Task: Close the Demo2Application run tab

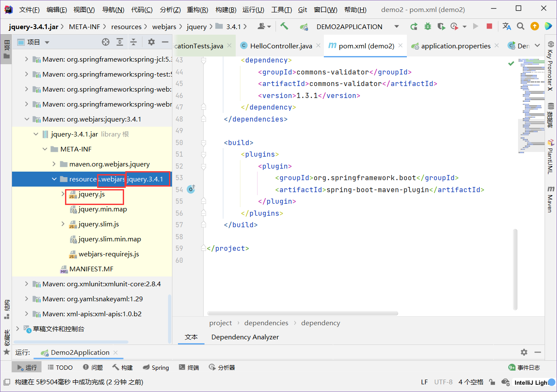Action: point(116,352)
